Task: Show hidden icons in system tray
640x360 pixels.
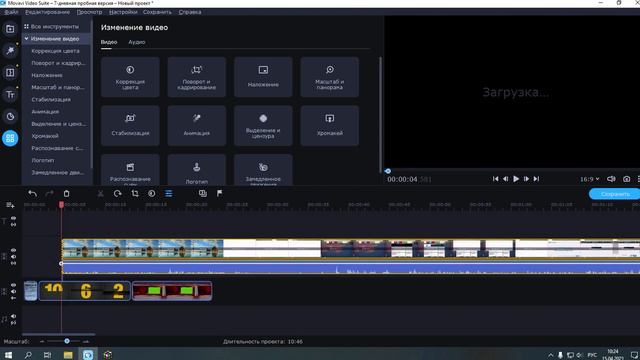Action: pyautogui.click(x=551, y=355)
